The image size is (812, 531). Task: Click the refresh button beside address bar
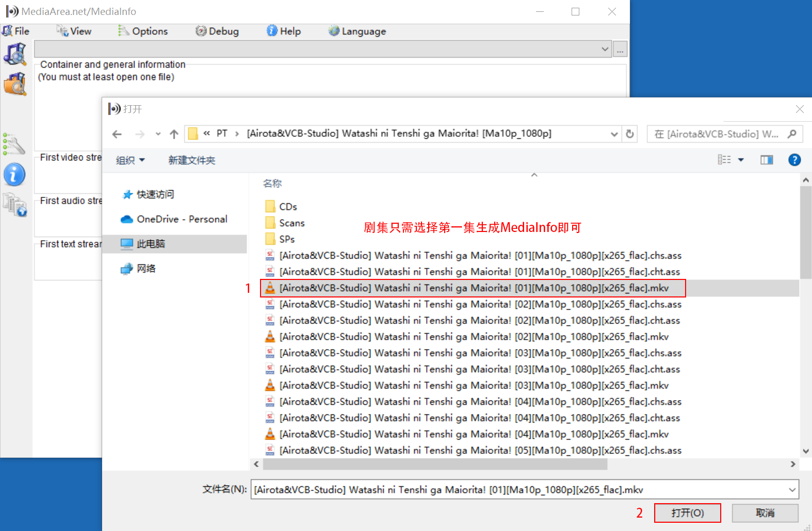pyautogui.click(x=630, y=134)
